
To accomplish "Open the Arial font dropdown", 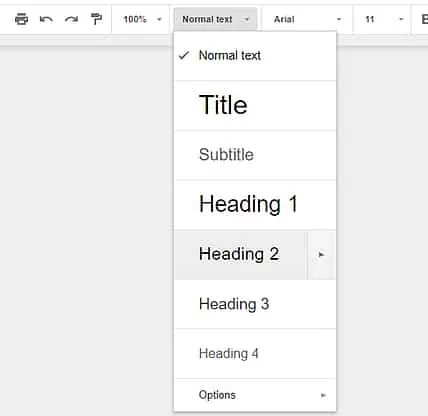I will pyautogui.click(x=307, y=19).
